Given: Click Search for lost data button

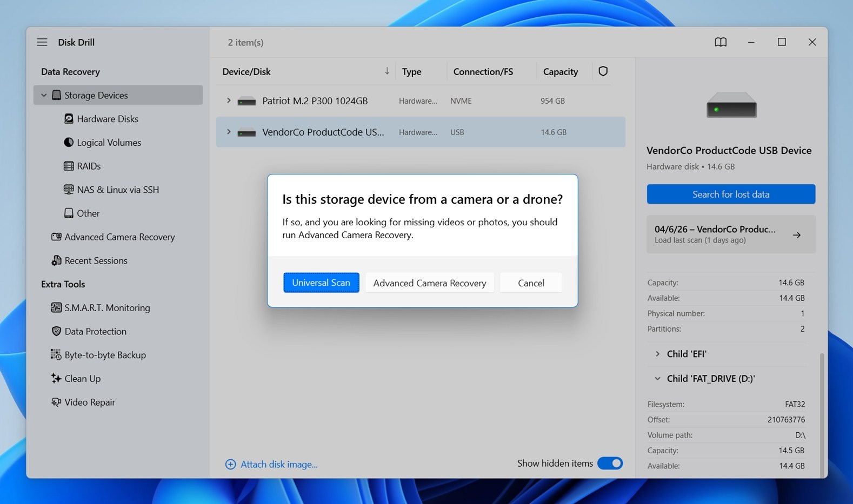Looking at the screenshot, I should coord(731,194).
